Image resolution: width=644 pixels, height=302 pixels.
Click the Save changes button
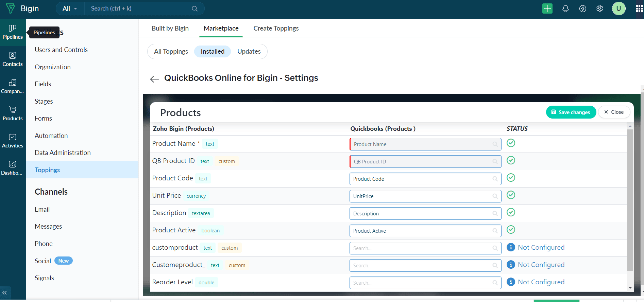(x=571, y=112)
